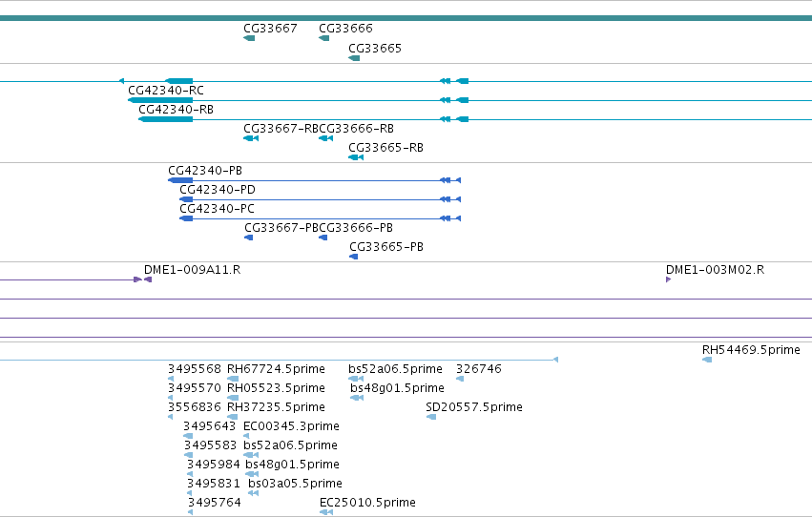This screenshot has width=812, height=517.
Task: Click the CG33667 gene arrow glyph
Action: [249, 38]
